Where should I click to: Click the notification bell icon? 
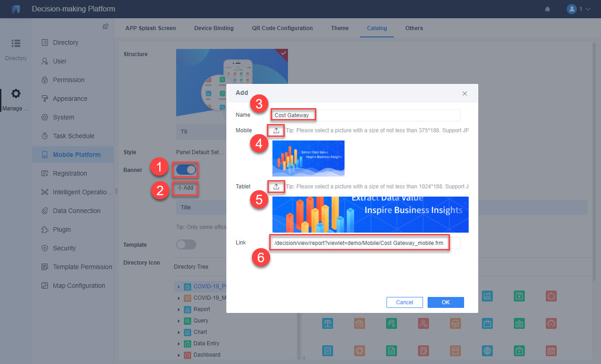tap(548, 9)
